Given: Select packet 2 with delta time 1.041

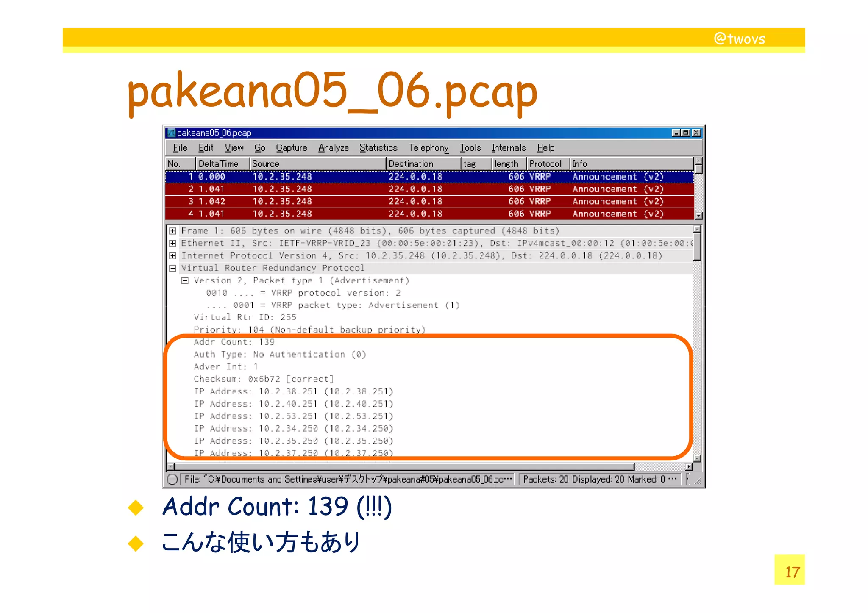Looking at the screenshot, I should pyautogui.click(x=429, y=189).
